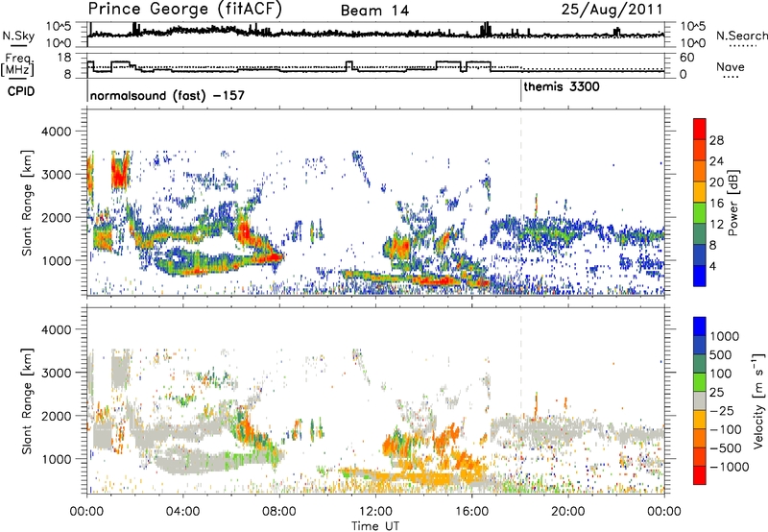Click the 12 tick on Power colorbar
Viewport: 768px width, 532px height.
point(716,225)
